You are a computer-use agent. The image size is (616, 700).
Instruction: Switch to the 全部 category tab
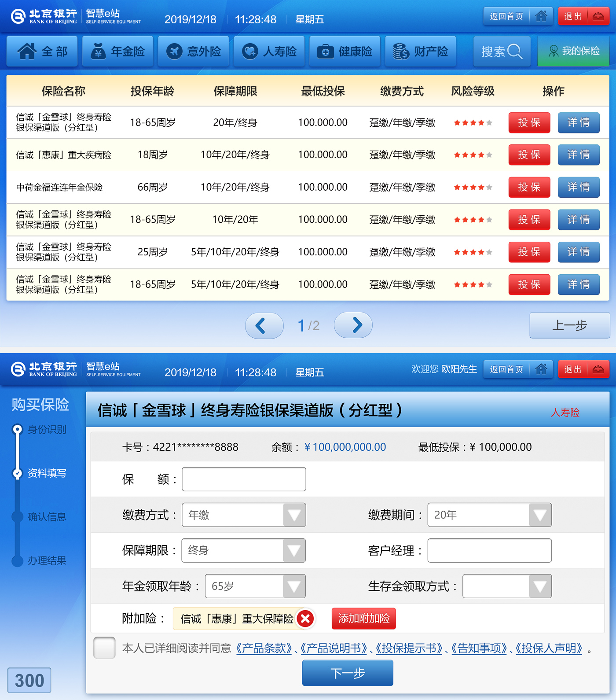pos(42,51)
